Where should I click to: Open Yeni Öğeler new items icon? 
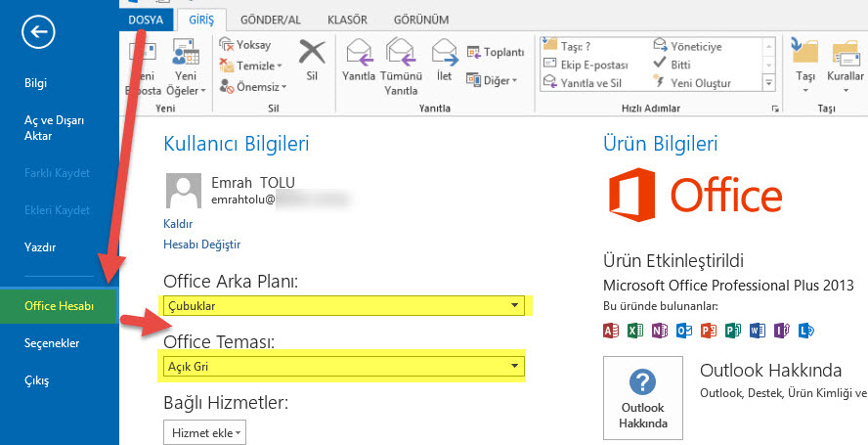186,52
